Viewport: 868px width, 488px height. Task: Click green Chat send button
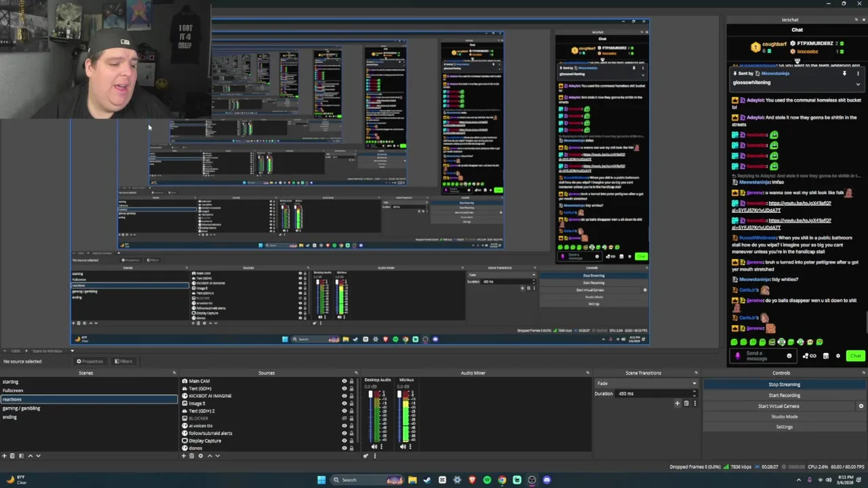click(x=856, y=356)
